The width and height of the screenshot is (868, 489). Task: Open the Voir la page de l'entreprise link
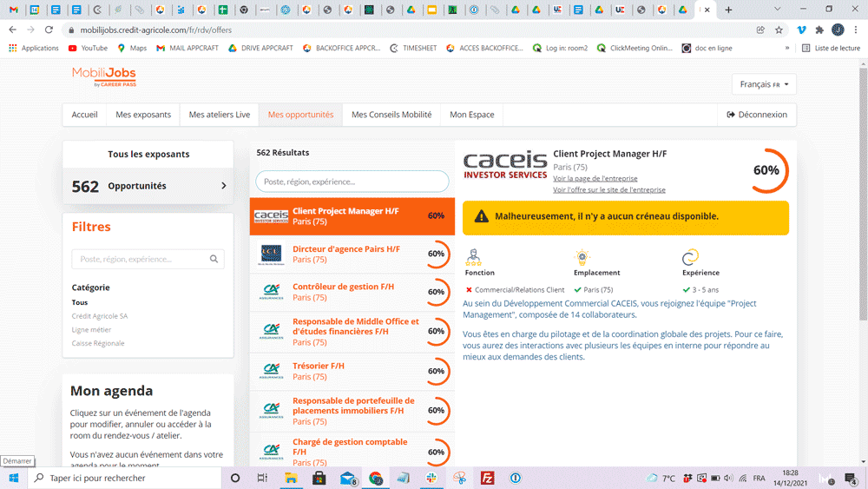coord(595,178)
